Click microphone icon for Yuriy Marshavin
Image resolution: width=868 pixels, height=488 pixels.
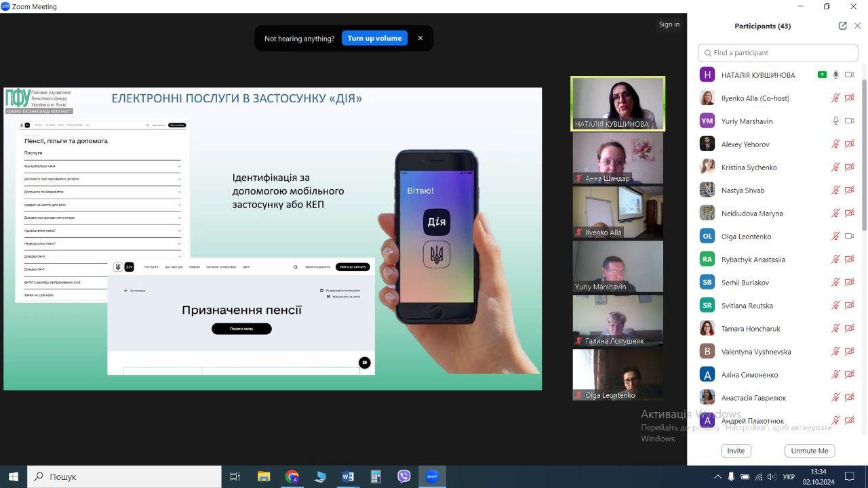tap(835, 121)
